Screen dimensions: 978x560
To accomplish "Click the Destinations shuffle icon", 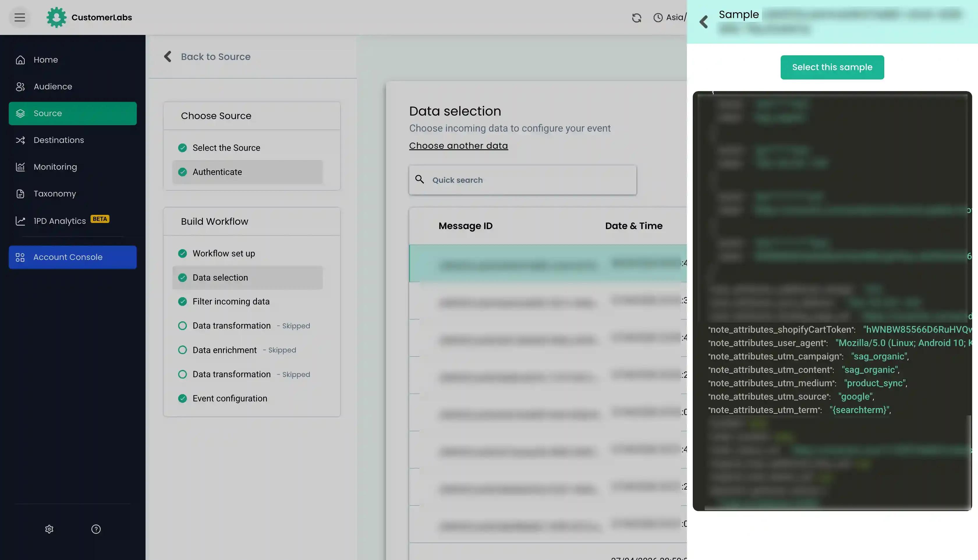I will click(20, 140).
